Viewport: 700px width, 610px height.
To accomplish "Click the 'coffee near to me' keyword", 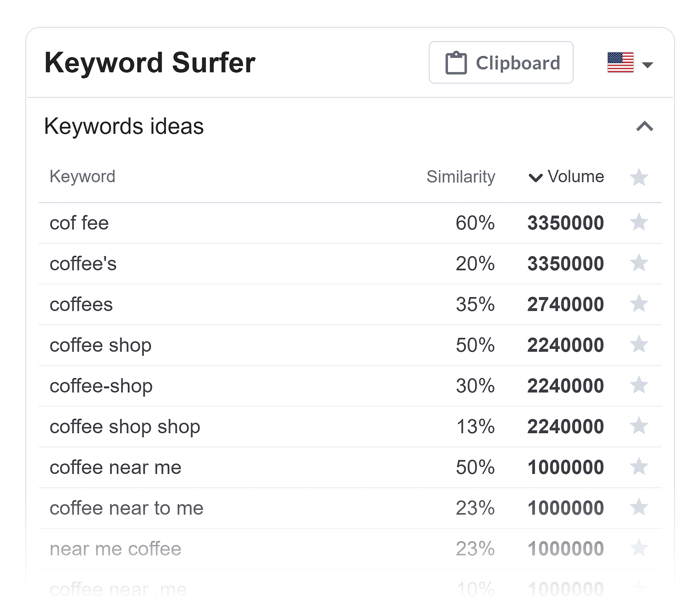I will 127,508.
